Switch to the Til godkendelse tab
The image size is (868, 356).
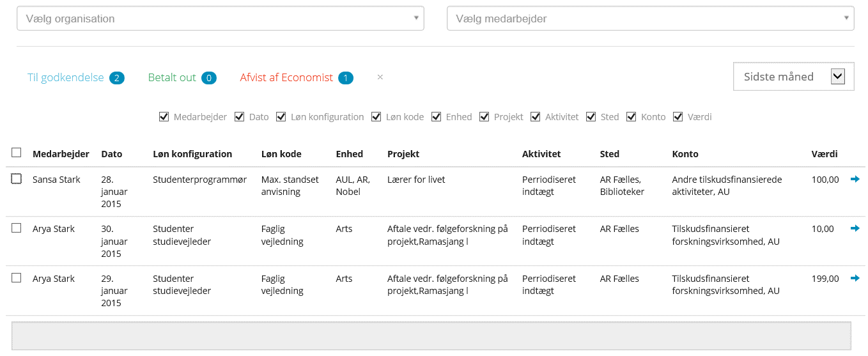click(x=65, y=77)
